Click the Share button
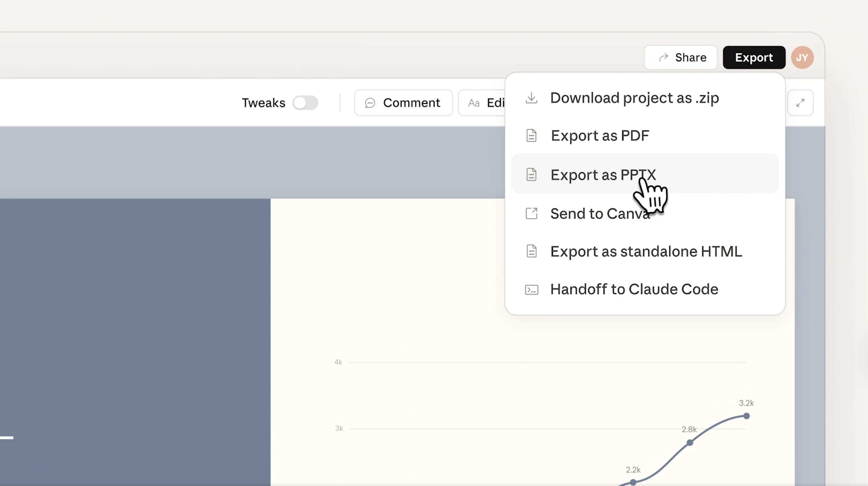 click(x=680, y=57)
